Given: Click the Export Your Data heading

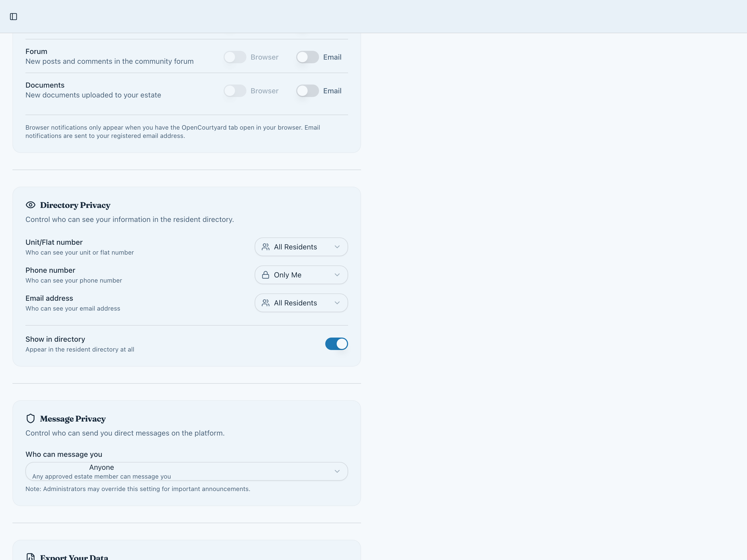Looking at the screenshot, I should pyautogui.click(x=74, y=557).
